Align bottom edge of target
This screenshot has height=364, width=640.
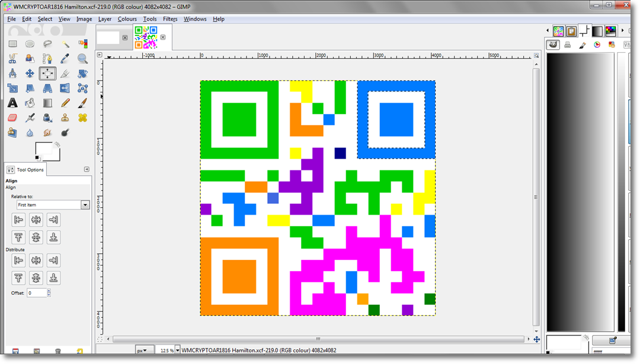tap(53, 237)
